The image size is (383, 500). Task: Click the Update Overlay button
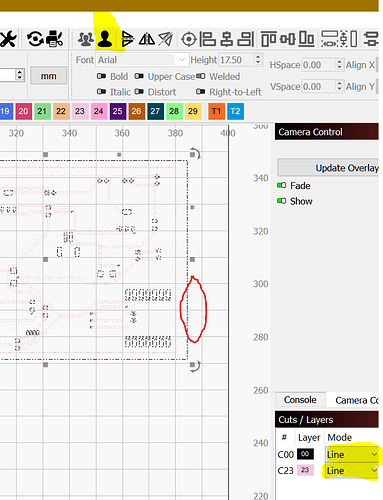coord(329,168)
